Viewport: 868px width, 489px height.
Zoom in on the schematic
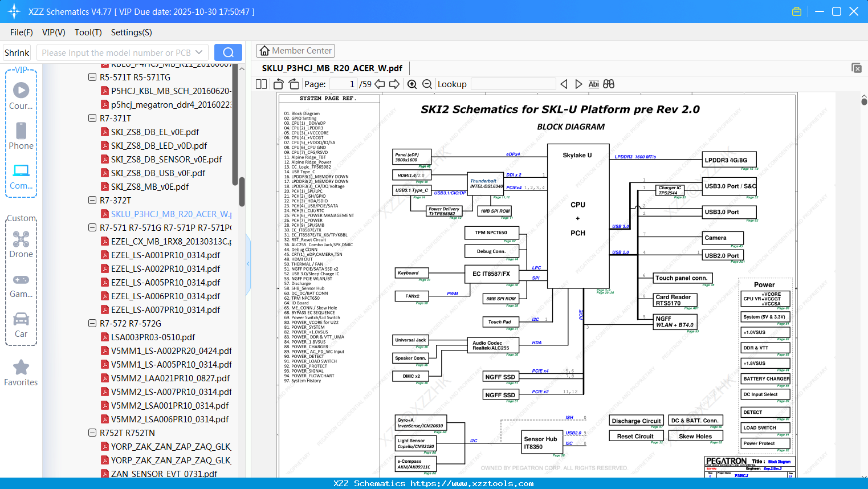[x=412, y=84]
